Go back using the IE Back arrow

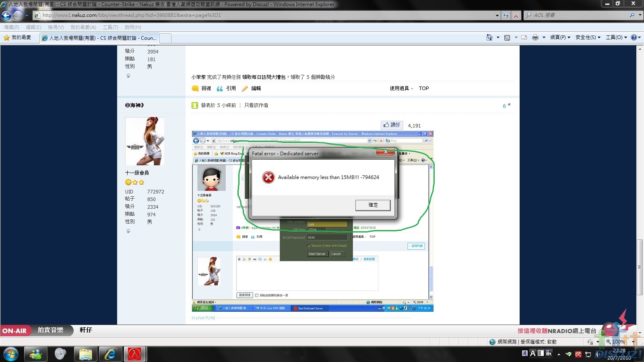click(x=6, y=15)
